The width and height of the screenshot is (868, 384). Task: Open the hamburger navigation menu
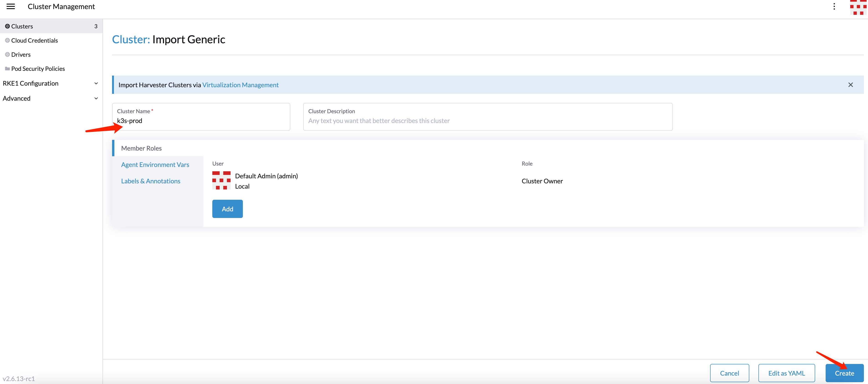point(11,6)
